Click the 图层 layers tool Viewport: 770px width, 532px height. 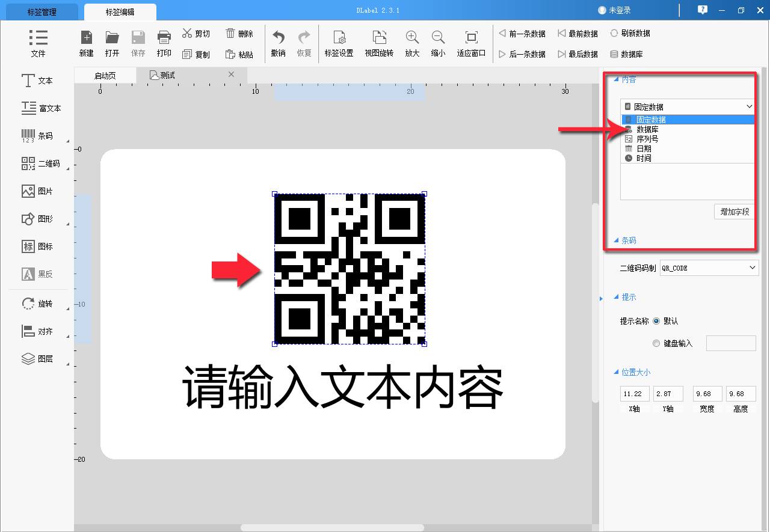click(x=37, y=359)
